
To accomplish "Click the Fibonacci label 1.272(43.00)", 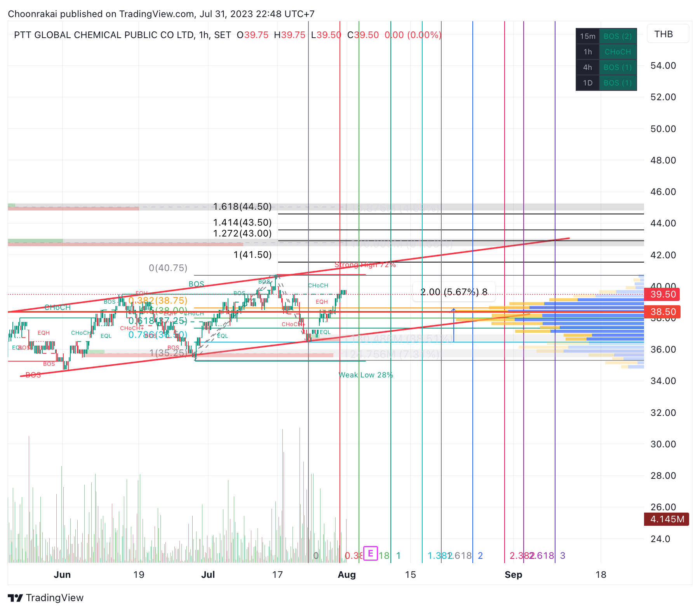I will pos(242,233).
